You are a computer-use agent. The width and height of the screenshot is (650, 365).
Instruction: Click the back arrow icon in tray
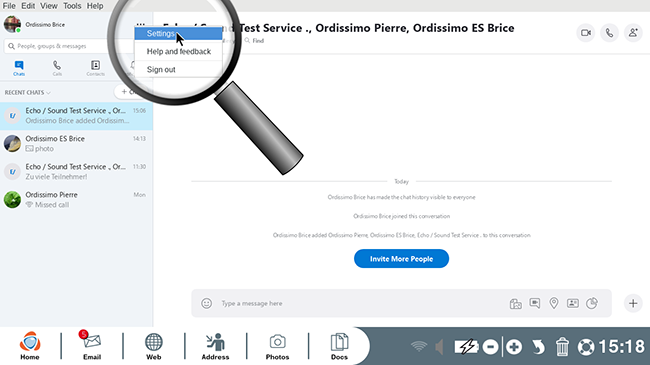point(538,347)
